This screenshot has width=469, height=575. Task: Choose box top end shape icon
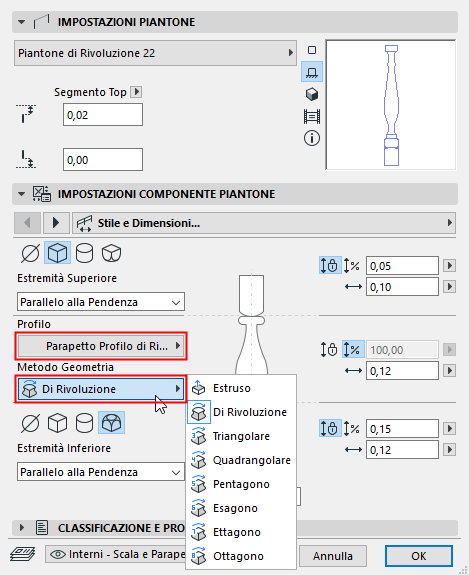(58, 253)
